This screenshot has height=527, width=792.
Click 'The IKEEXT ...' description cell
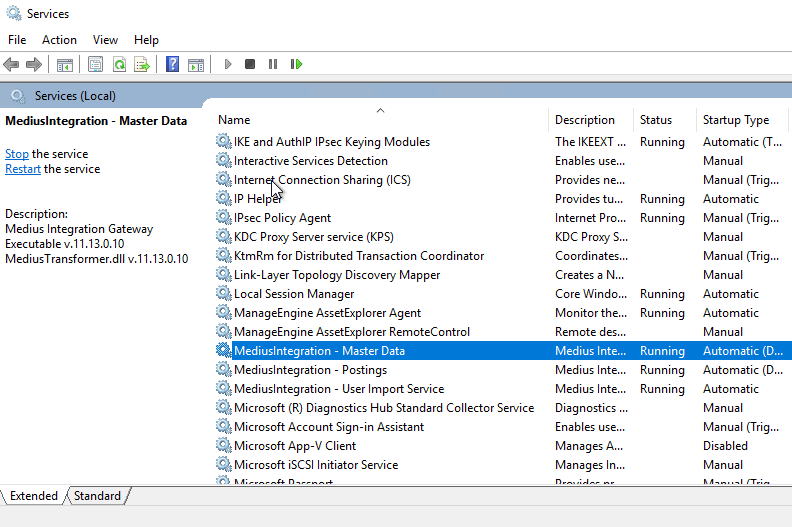(x=590, y=141)
